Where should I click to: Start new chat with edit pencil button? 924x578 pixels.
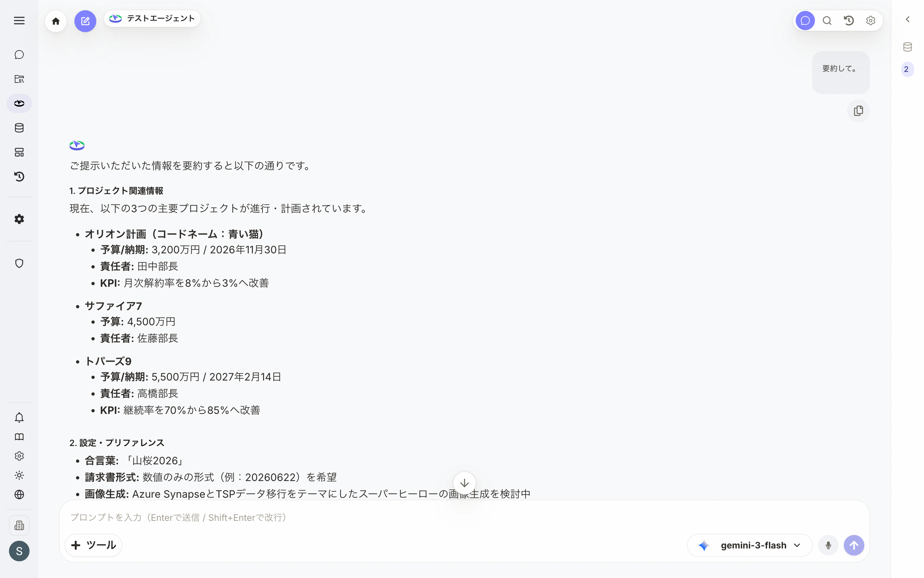click(85, 21)
